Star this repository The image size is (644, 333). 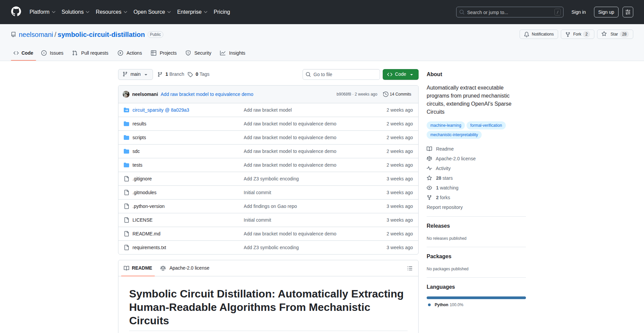click(614, 34)
